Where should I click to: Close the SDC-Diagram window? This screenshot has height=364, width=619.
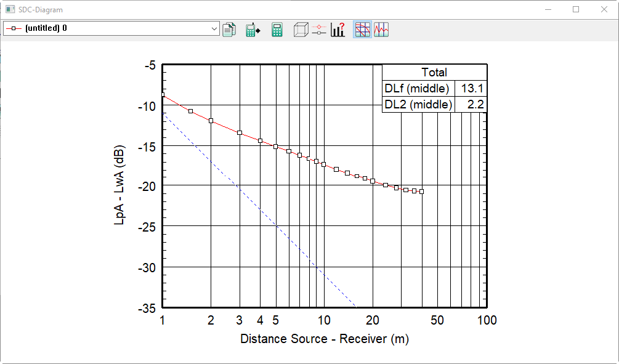[x=604, y=9]
